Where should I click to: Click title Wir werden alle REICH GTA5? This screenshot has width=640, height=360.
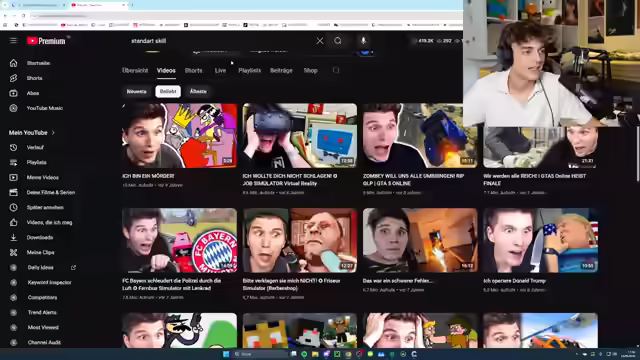pos(535,180)
